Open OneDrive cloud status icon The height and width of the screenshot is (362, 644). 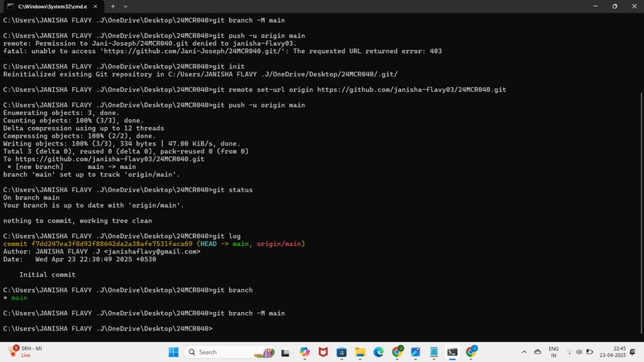coord(538,352)
